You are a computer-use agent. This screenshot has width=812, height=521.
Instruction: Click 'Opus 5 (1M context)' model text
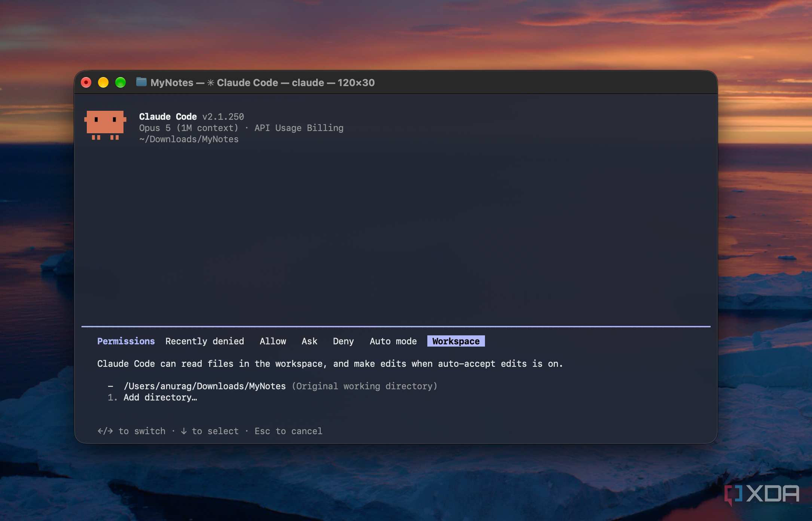(x=189, y=128)
